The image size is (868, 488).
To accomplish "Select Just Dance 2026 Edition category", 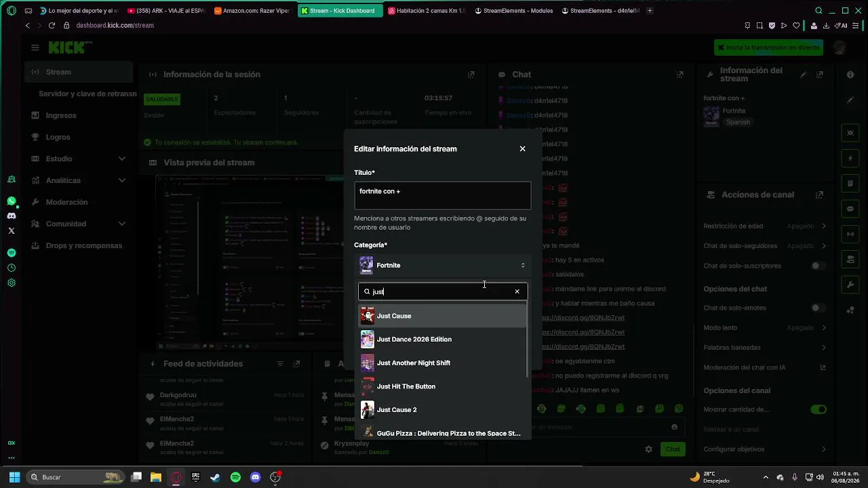I will pos(442,339).
